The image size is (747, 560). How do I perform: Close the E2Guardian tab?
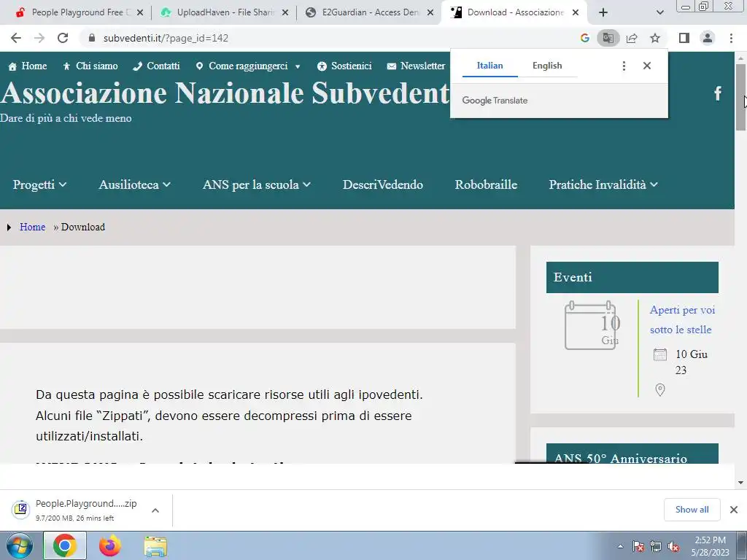[430, 12]
